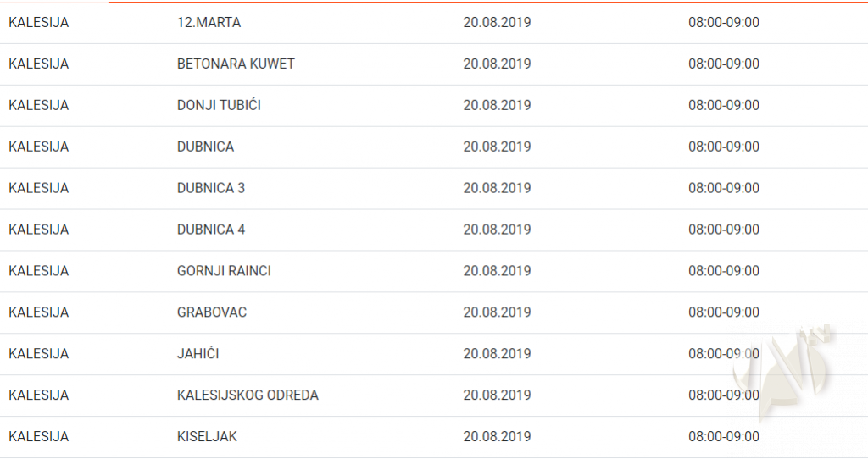This screenshot has height=459, width=868.
Task: Click the date beside GORNJI RAINCI
Action: pos(497,271)
